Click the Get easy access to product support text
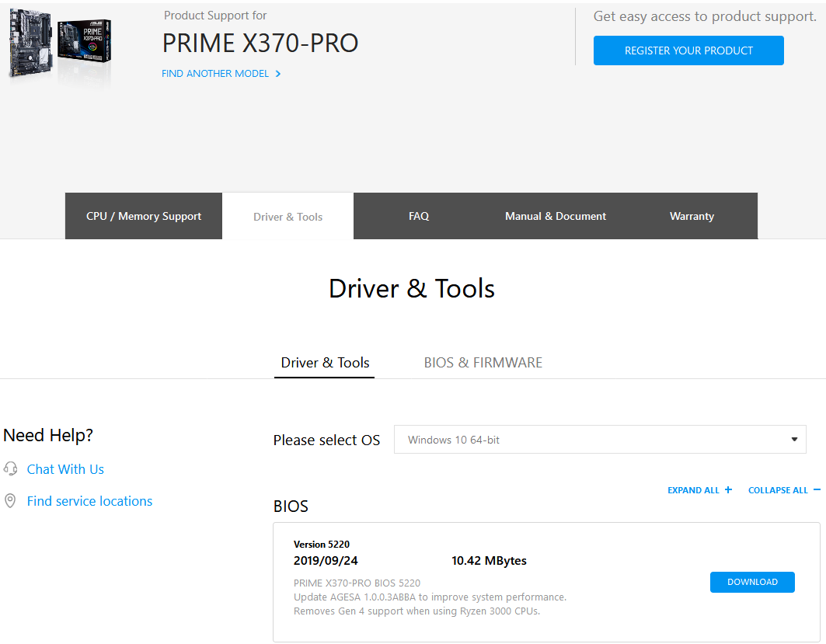 click(705, 16)
